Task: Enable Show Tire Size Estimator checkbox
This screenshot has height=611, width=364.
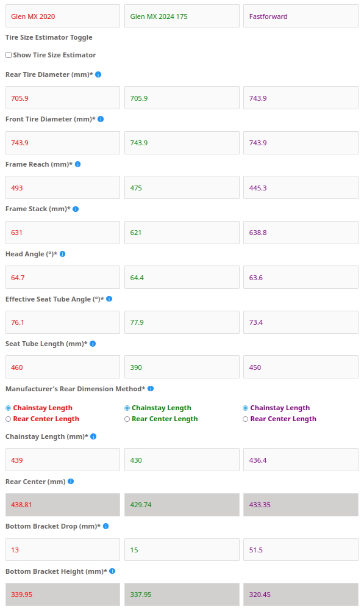Action: 9,55
